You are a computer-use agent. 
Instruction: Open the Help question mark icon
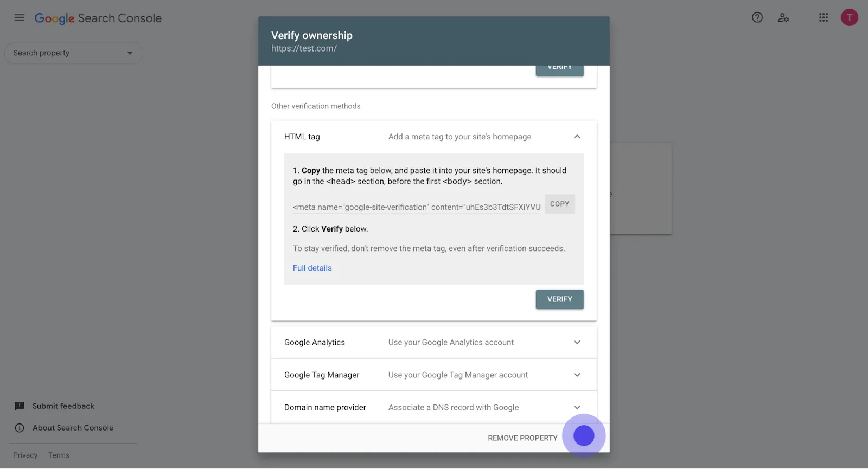pos(757,17)
